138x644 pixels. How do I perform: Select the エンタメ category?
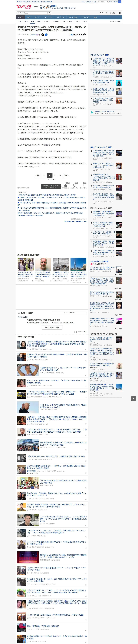47,21
